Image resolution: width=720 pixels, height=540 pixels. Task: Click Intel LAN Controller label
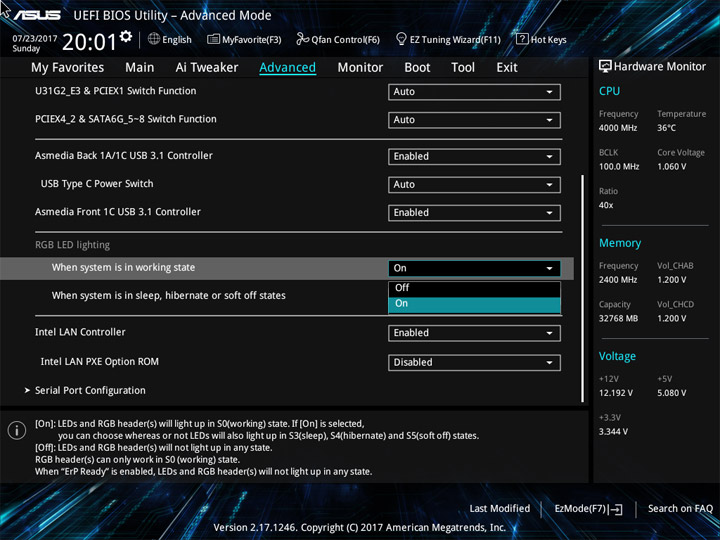[x=80, y=332]
